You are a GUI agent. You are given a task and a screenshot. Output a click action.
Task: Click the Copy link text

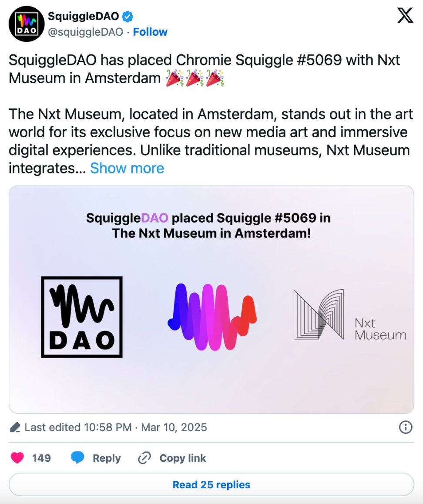[183, 458]
